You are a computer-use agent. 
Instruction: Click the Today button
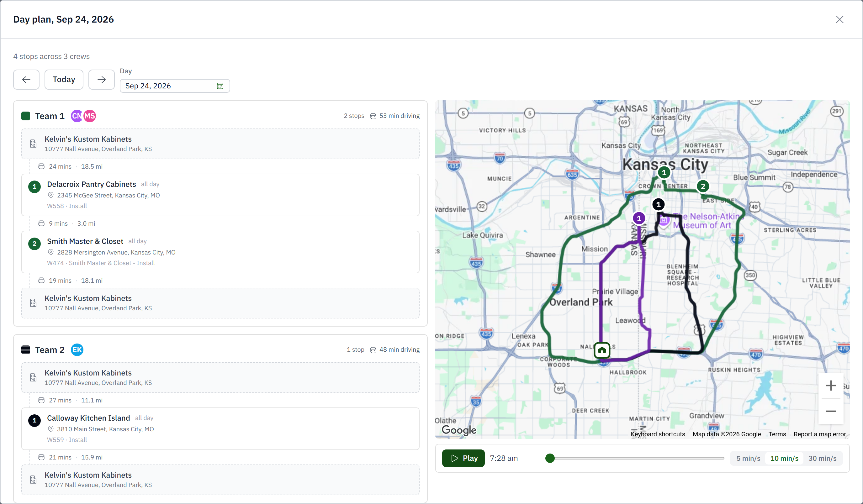pos(64,79)
